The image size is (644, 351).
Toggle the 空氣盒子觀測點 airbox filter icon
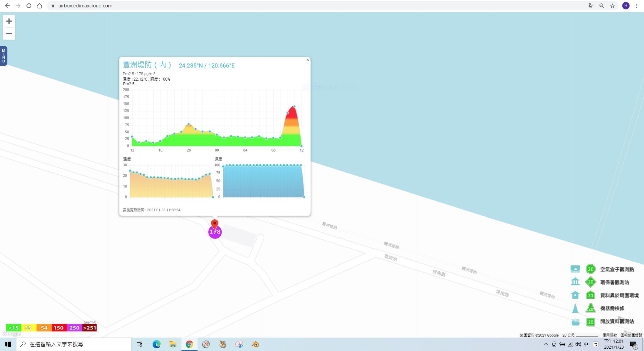[575, 269]
